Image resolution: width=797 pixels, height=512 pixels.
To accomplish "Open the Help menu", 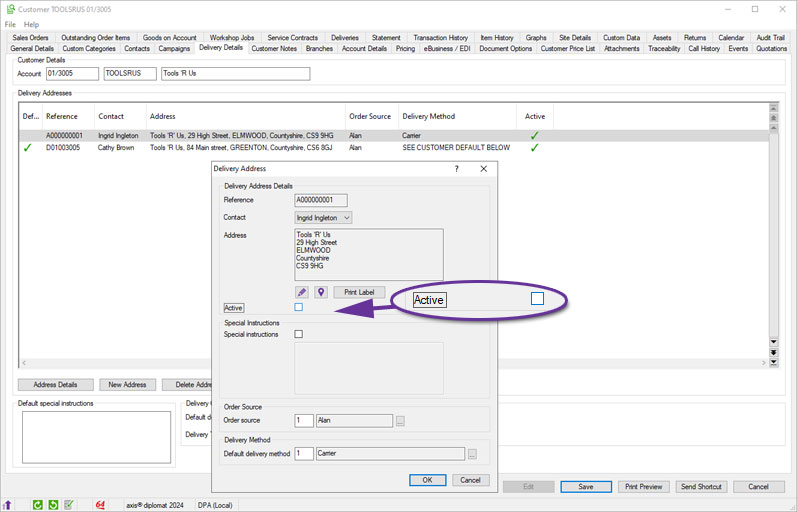I will tap(32, 24).
